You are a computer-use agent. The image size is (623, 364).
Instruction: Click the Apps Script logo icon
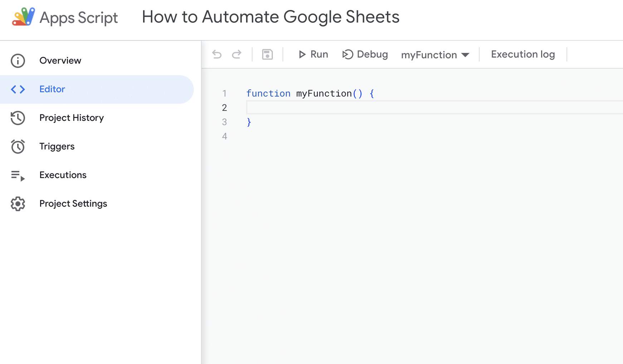click(24, 17)
